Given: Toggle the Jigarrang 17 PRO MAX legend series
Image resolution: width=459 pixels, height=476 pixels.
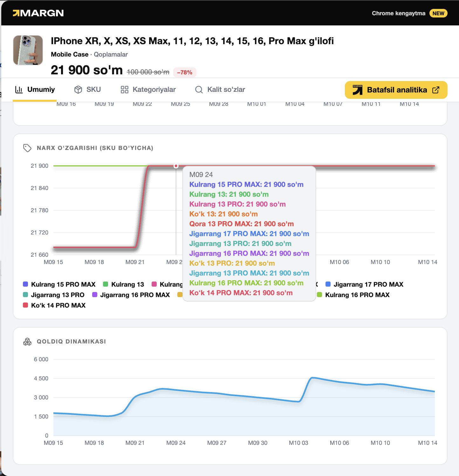Looking at the screenshot, I should (365, 284).
